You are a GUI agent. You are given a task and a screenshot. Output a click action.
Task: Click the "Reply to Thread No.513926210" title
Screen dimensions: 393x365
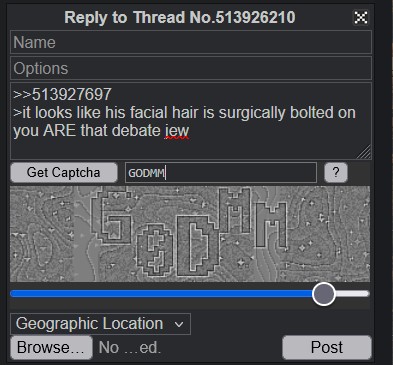pos(180,17)
